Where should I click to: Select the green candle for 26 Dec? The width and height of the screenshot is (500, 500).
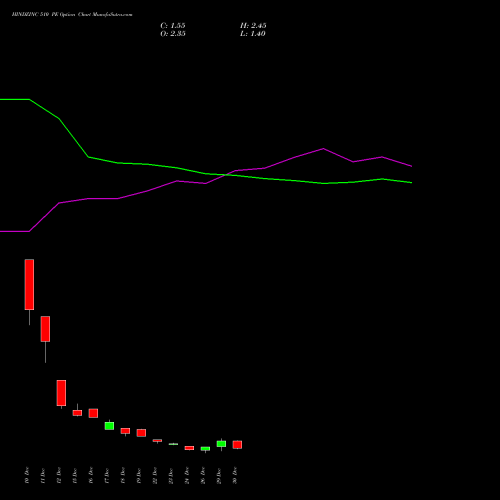(x=205, y=449)
